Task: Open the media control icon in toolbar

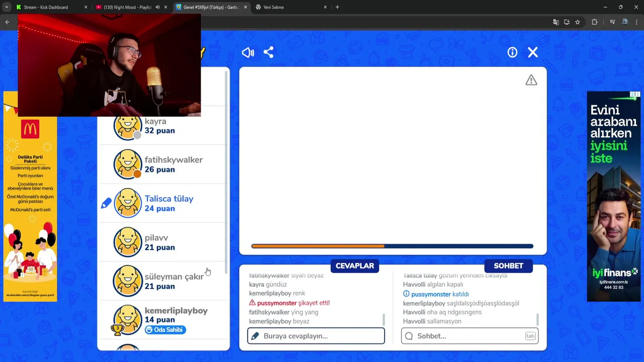Action: [x=612, y=22]
